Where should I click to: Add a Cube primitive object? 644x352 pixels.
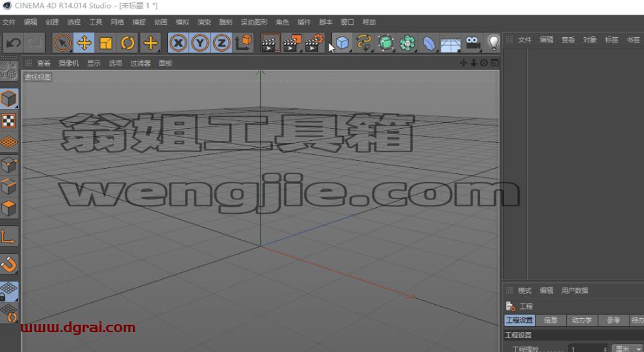(342, 43)
